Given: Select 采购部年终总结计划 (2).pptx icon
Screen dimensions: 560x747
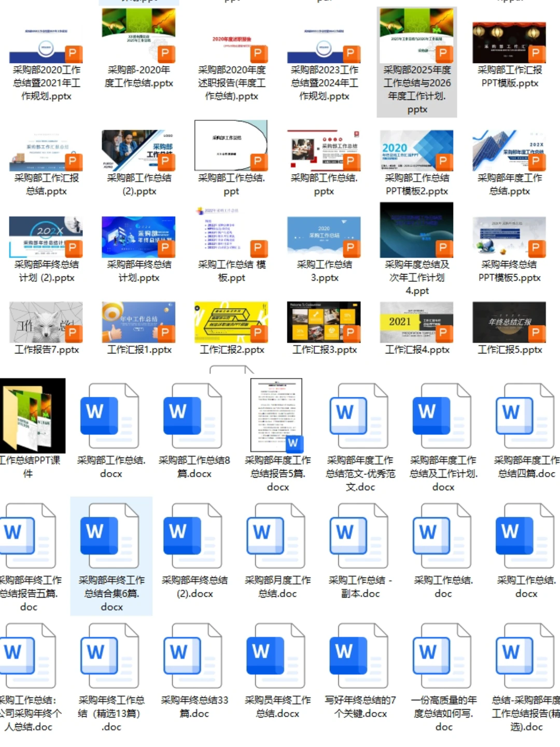Looking at the screenshot, I should [46, 237].
